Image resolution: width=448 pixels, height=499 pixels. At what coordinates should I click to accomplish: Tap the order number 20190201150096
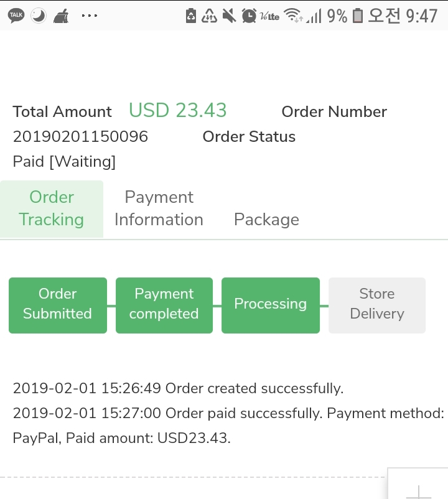80,137
